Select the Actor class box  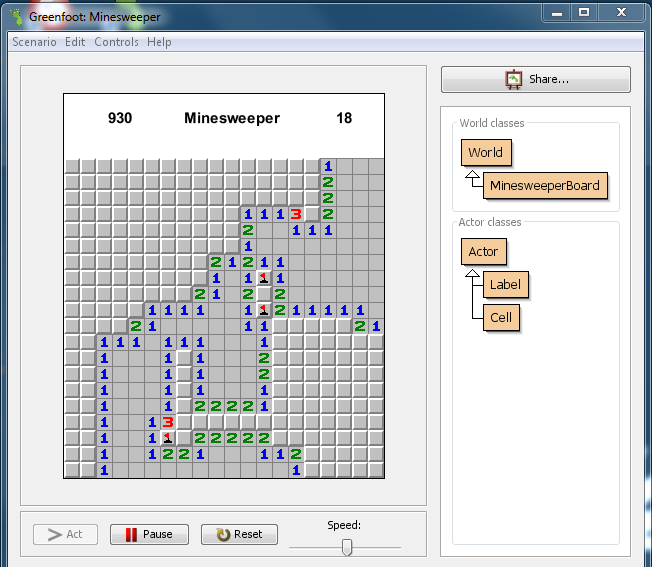coord(484,251)
